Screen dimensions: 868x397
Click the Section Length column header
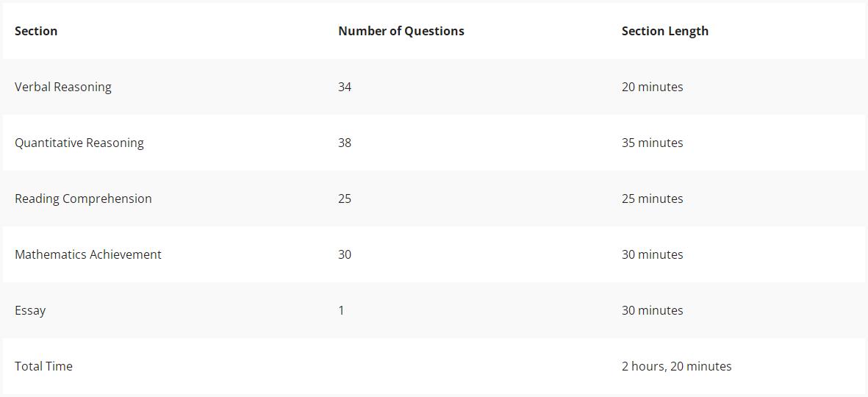pyautogui.click(x=665, y=31)
